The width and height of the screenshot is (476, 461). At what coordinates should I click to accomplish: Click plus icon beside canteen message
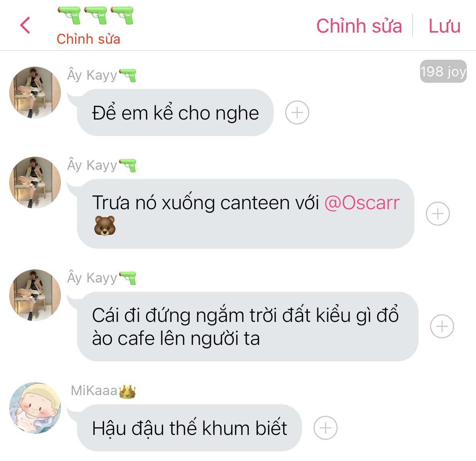pos(438,213)
